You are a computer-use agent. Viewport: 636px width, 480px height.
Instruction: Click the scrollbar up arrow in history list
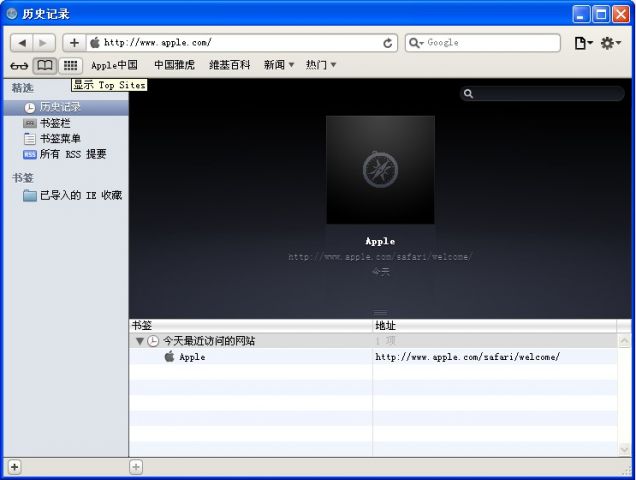(624, 341)
